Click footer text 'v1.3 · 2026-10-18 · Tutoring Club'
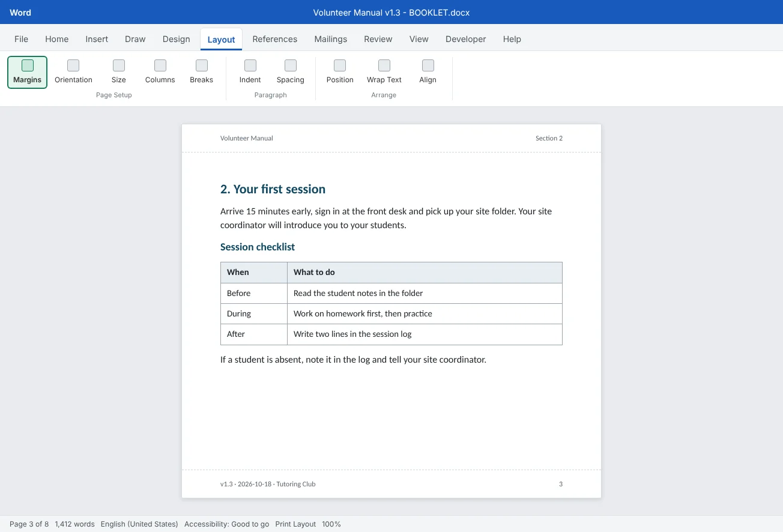The width and height of the screenshot is (783, 532). pyautogui.click(x=268, y=484)
